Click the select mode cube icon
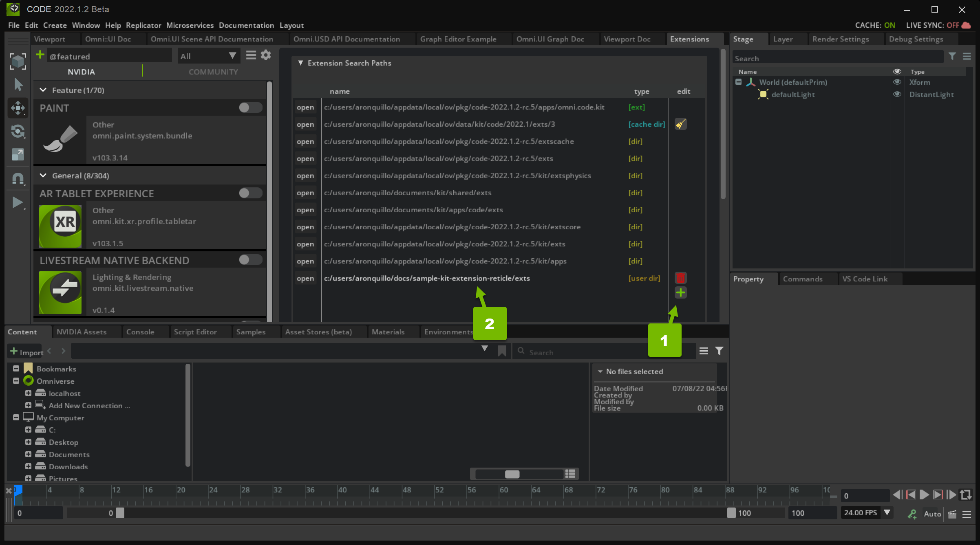Screen dimensions: 980x545 coord(18,61)
